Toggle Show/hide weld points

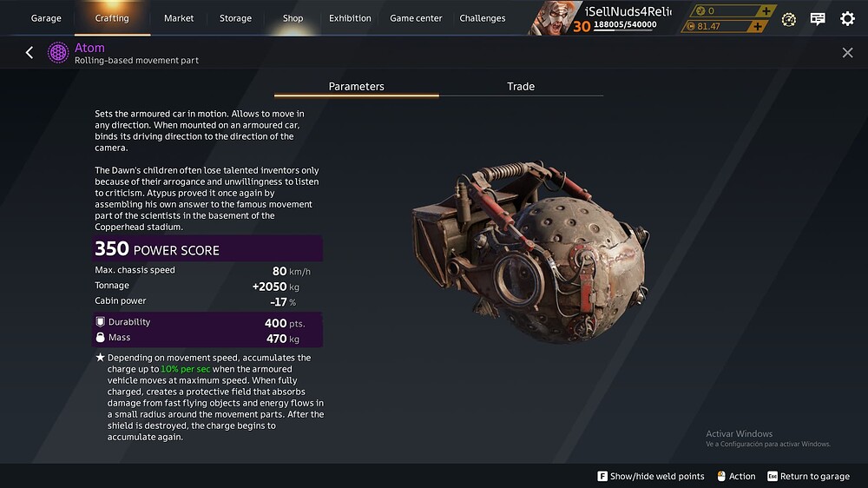651,477
